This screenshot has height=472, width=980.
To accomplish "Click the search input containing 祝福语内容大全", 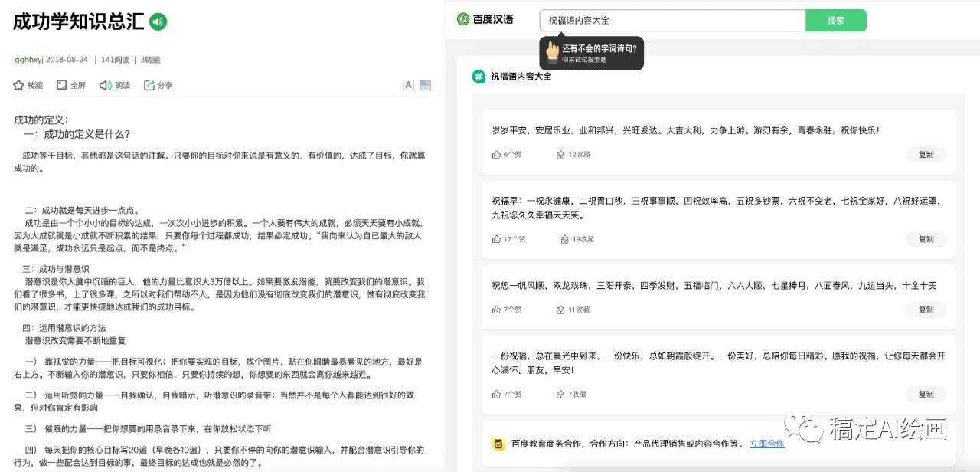I will click(x=672, y=21).
